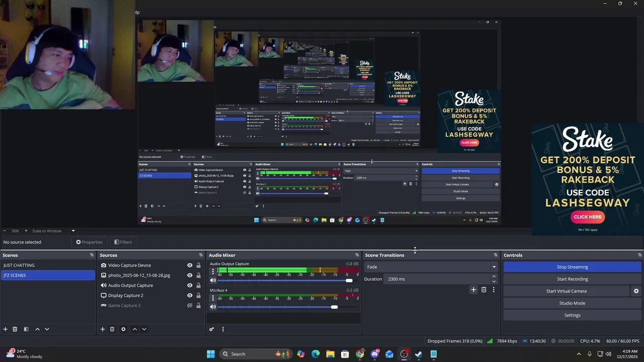Mute Audio Output Capture speaker icon
The width and height of the screenshot is (644, 362).
tap(213, 281)
